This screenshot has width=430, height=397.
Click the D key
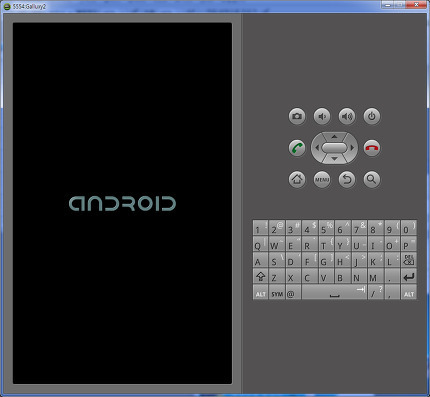click(293, 260)
